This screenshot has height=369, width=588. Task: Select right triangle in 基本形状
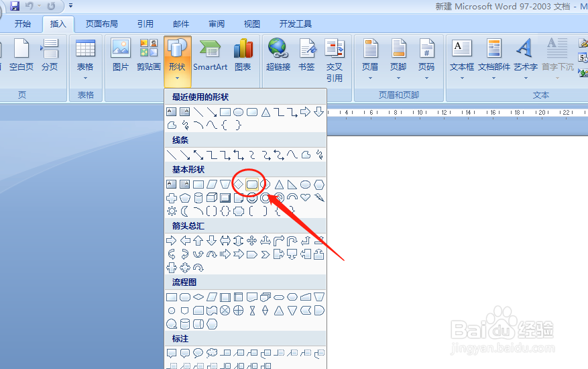click(292, 184)
